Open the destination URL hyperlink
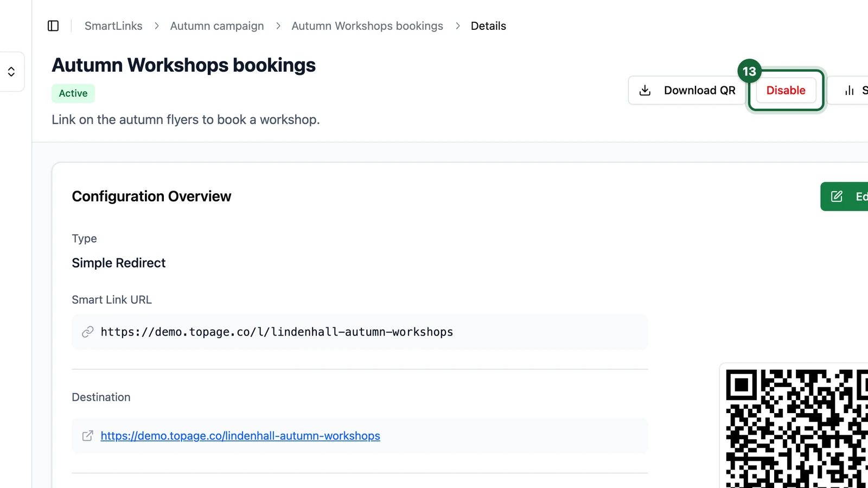 pos(240,436)
